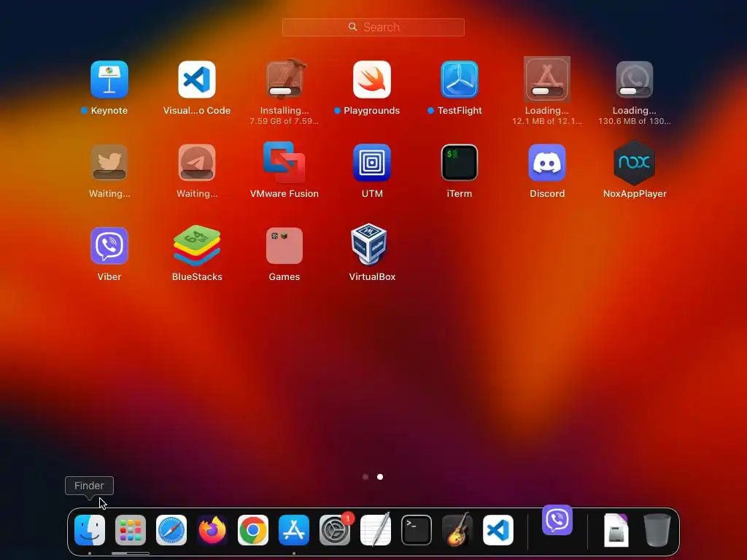Click the Xcode installing progress bar
The image size is (747, 560).
[285, 91]
